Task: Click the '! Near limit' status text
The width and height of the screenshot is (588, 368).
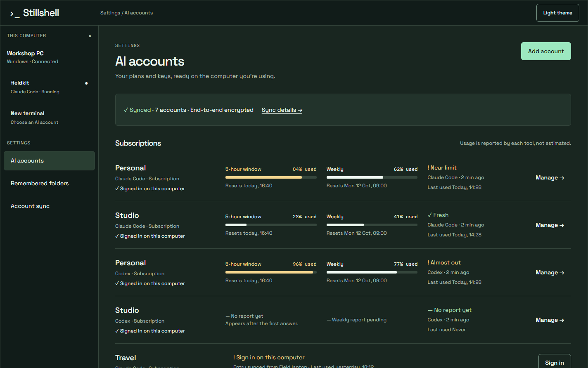Action: 442,168
